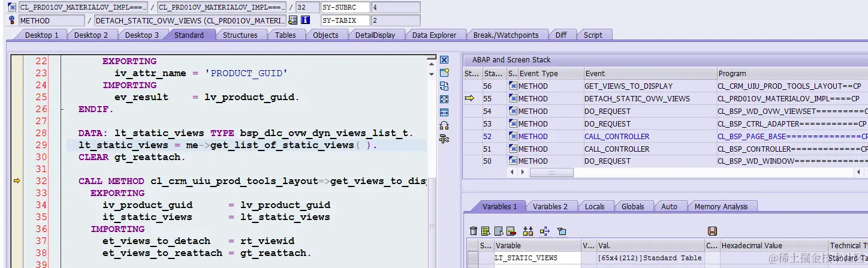This screenshot has height=268, width=868.
Task: Click the trash icon in variables toolbar
Action: click(x=474, y=231)
